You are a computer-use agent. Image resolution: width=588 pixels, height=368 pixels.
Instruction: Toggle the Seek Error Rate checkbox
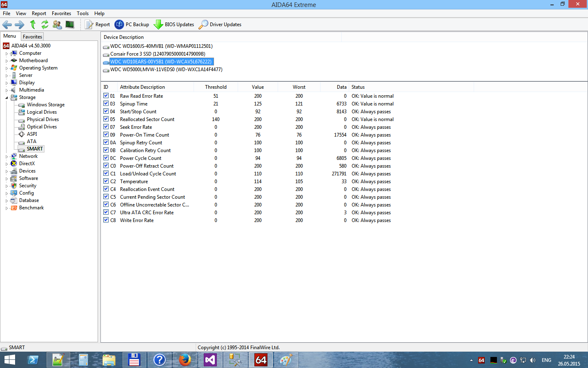click(106, 127)
